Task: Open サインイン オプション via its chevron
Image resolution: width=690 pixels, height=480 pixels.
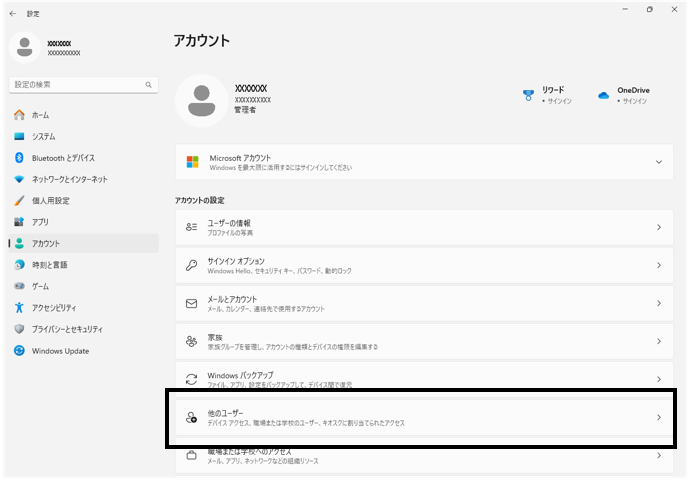Action: (658, 265)
